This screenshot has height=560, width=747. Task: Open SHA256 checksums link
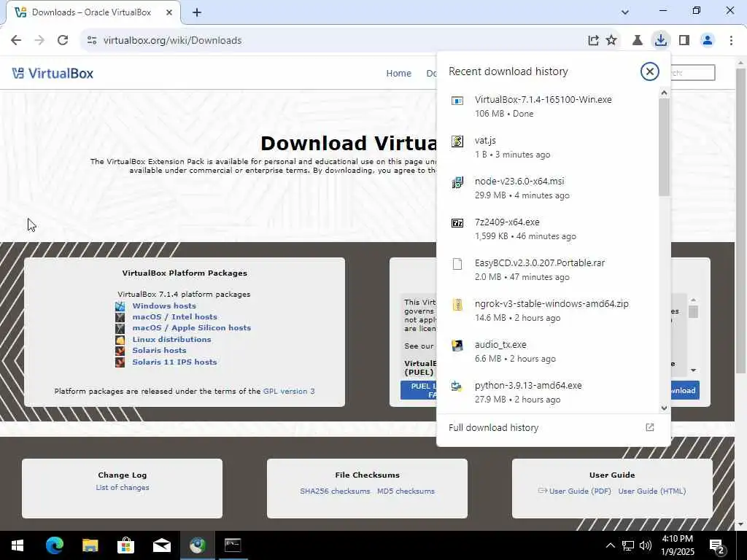(335, 491)
